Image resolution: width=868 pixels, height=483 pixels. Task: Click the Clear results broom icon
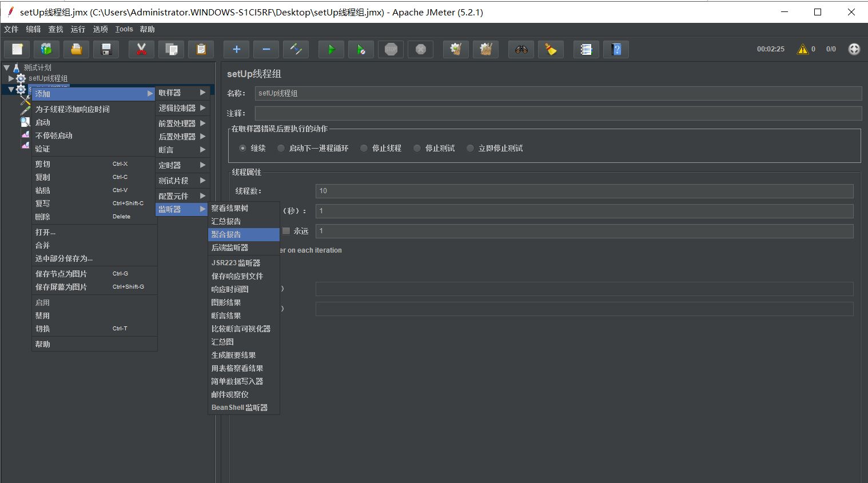(456, 49)
